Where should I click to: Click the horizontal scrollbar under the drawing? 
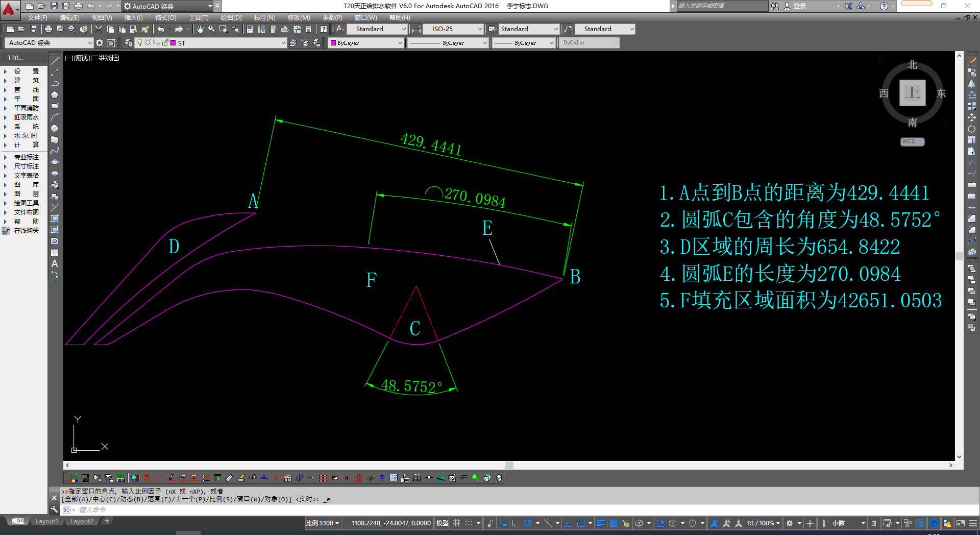point(509,465)
